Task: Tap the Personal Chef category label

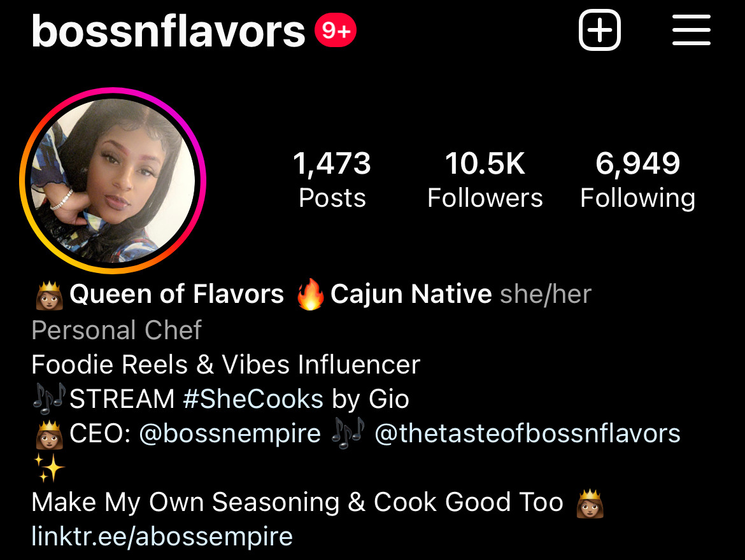Action: (x=117, y=330)
